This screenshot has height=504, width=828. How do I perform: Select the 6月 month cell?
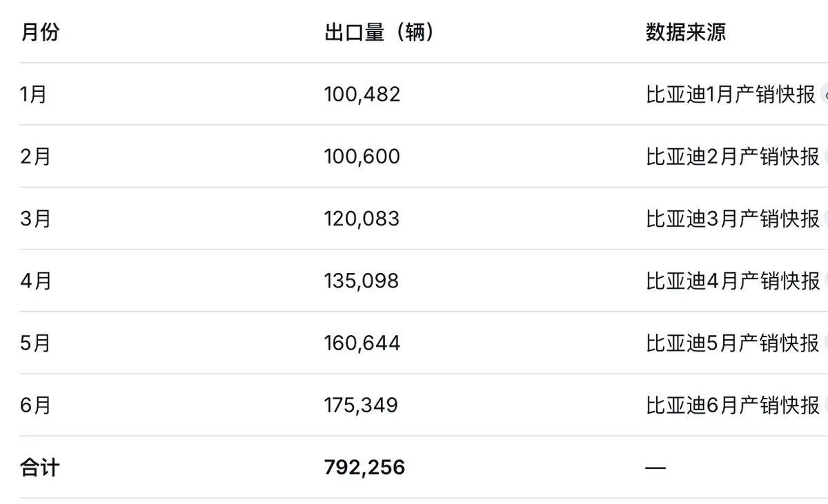pos(36,405)
